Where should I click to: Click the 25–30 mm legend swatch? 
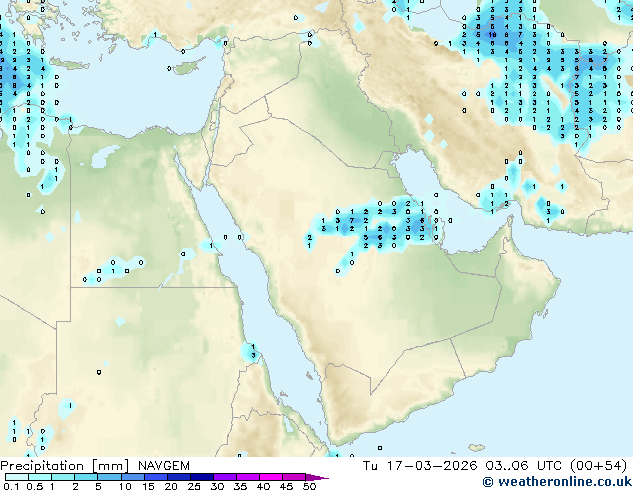coord(202,477)
